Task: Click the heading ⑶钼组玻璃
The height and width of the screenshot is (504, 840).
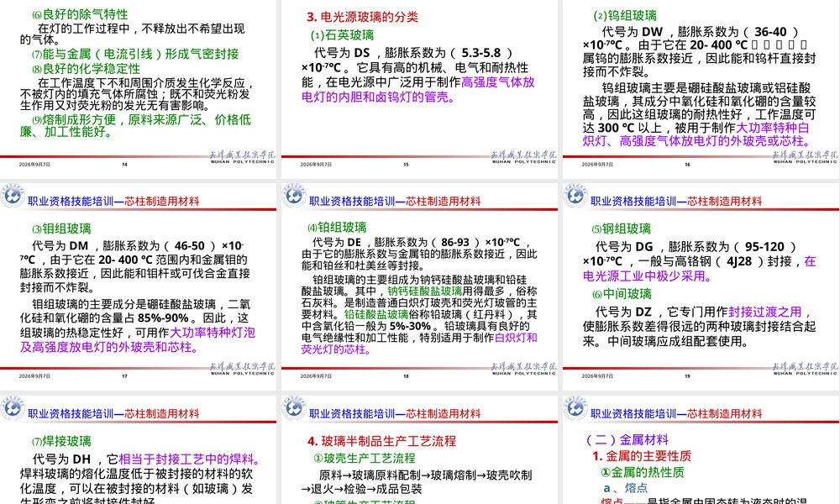Action: tap(61, 228)
